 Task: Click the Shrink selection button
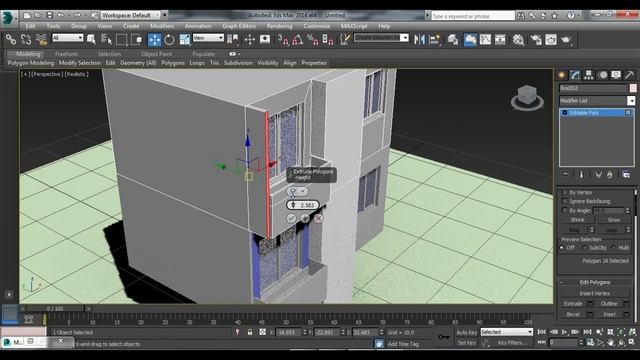[577, 220]
